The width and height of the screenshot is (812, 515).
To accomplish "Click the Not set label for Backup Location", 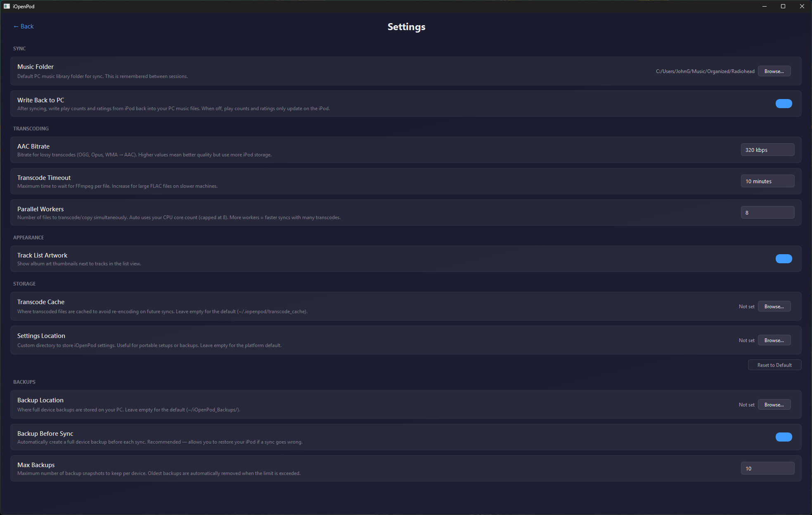I will (x=746, y=404).
